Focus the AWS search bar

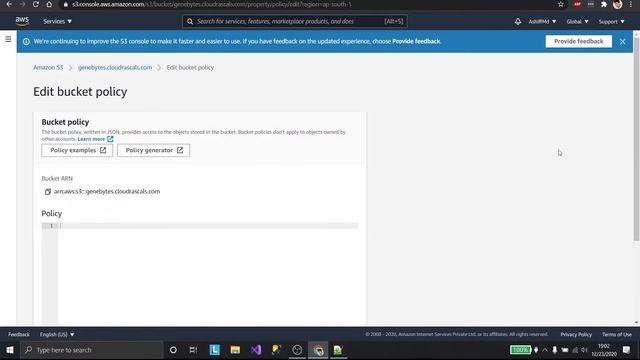tap(295, 21)
